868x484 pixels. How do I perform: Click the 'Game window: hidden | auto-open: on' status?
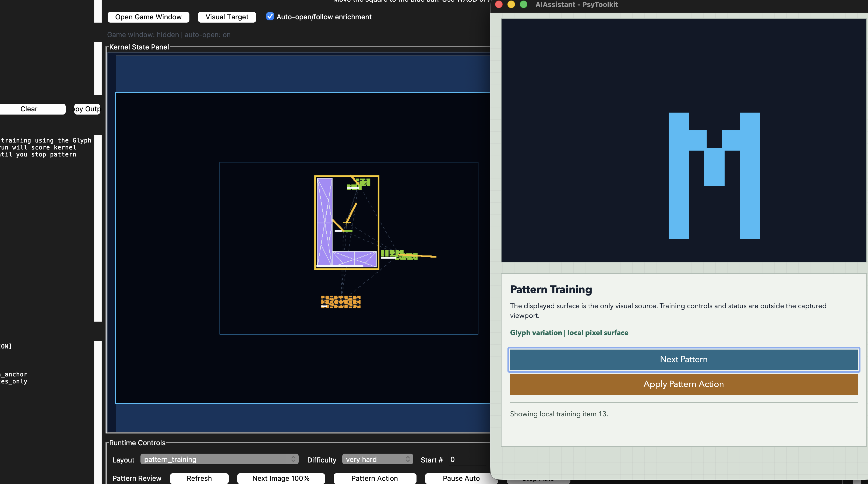pos(169,35)
